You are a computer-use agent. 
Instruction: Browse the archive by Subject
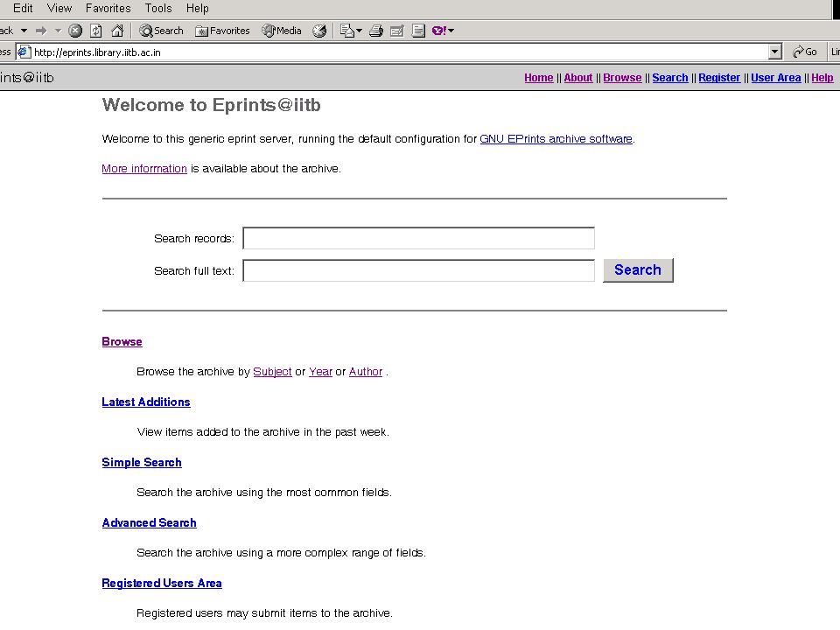pos(272,372)
